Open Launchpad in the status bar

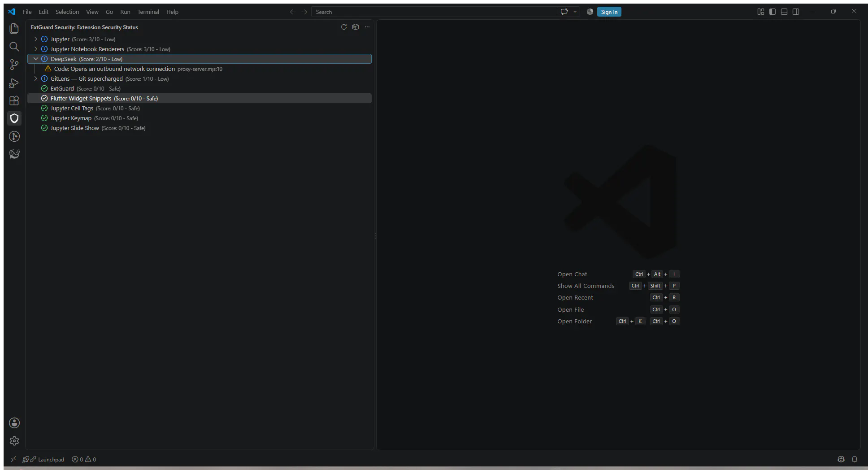(x=43, y=459)
